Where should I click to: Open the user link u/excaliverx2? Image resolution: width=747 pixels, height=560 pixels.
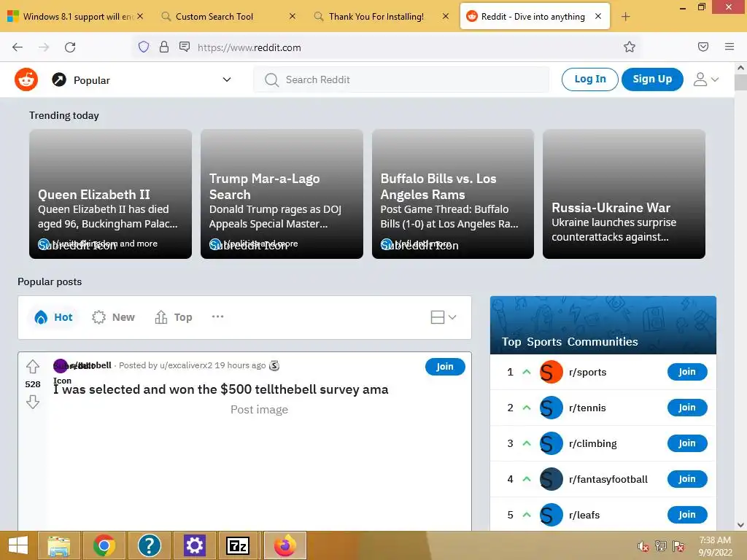coord(186,365)
